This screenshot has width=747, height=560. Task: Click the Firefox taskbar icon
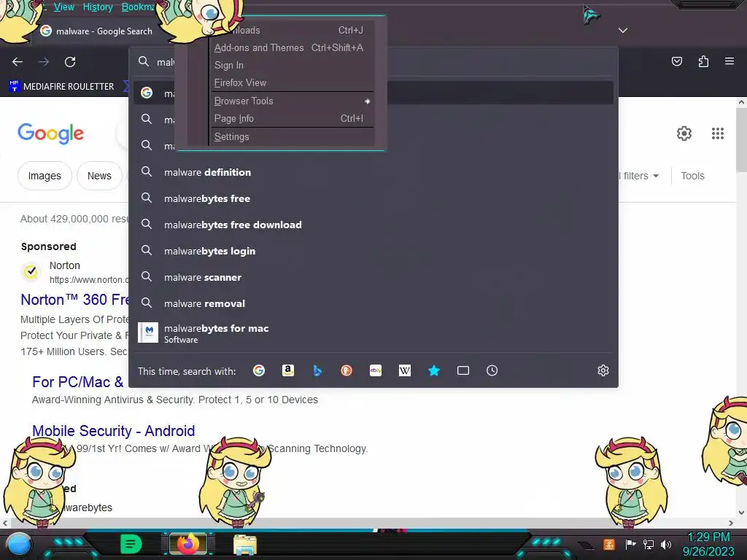(188, 544)
